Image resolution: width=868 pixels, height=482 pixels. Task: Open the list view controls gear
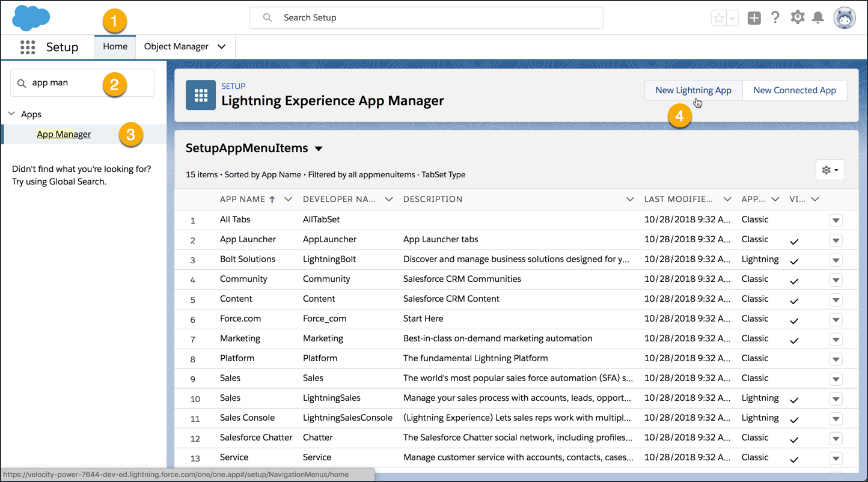point(830,170)
